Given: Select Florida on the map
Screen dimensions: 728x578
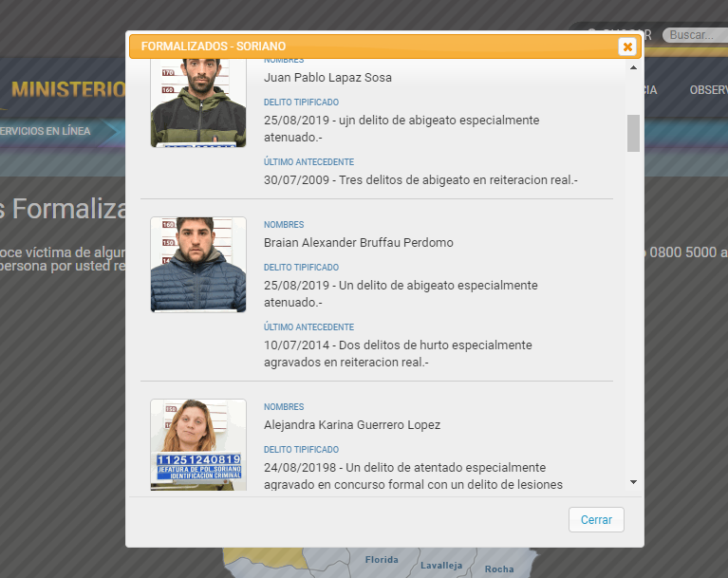Looking at the screenshot, I should (382, 560).
